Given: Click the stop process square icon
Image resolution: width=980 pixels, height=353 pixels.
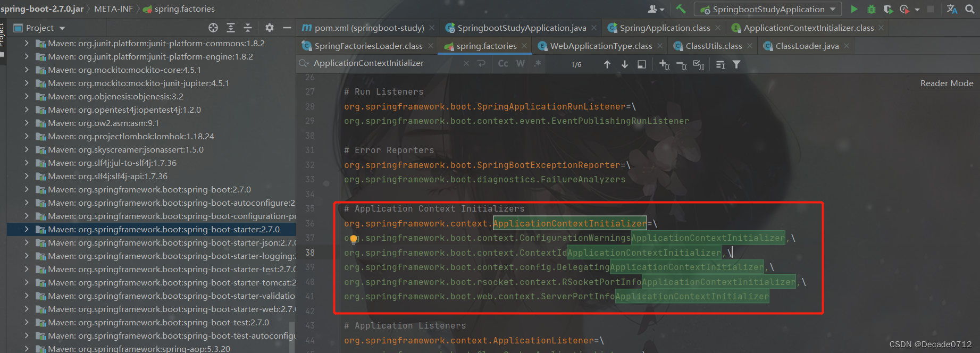Looking at the screenshot, I should pyautogui.click(x=931, y=9).
